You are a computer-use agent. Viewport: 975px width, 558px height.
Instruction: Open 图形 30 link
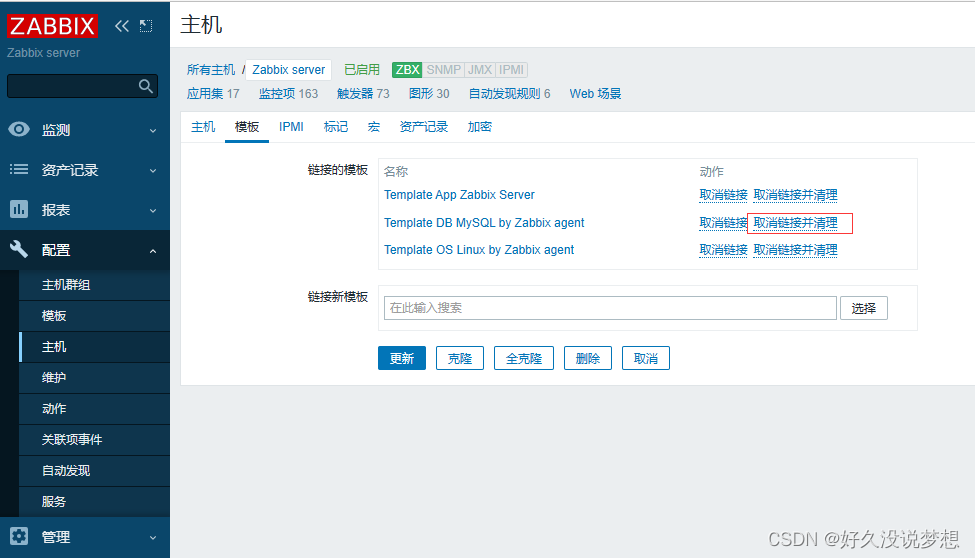click(x=429, y=94)
